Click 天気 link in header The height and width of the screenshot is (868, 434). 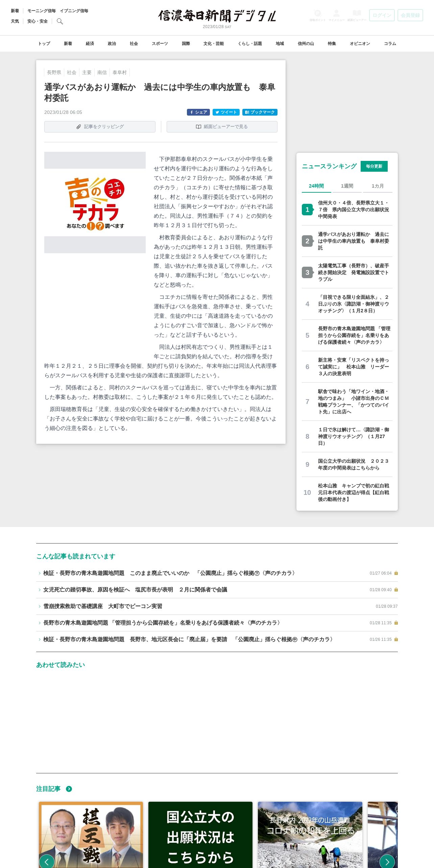coord(15,21)
